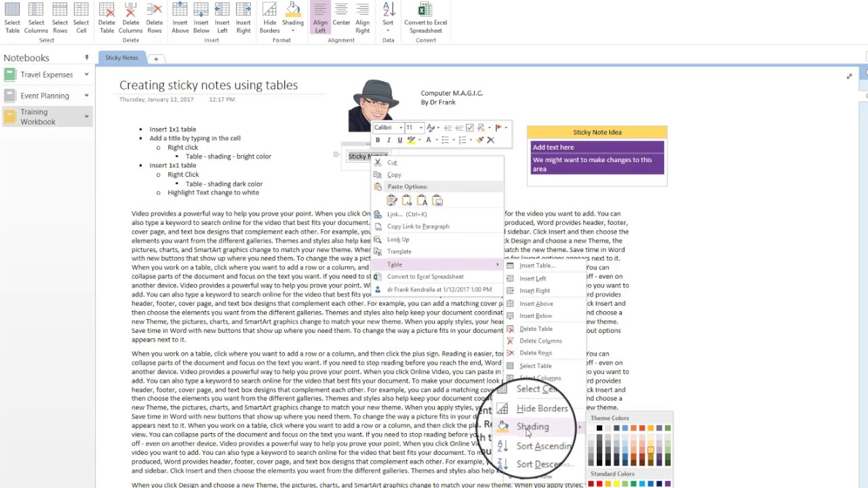Choose Look Up from context menu
The image size is (868, 488).
tap(438, 239)
